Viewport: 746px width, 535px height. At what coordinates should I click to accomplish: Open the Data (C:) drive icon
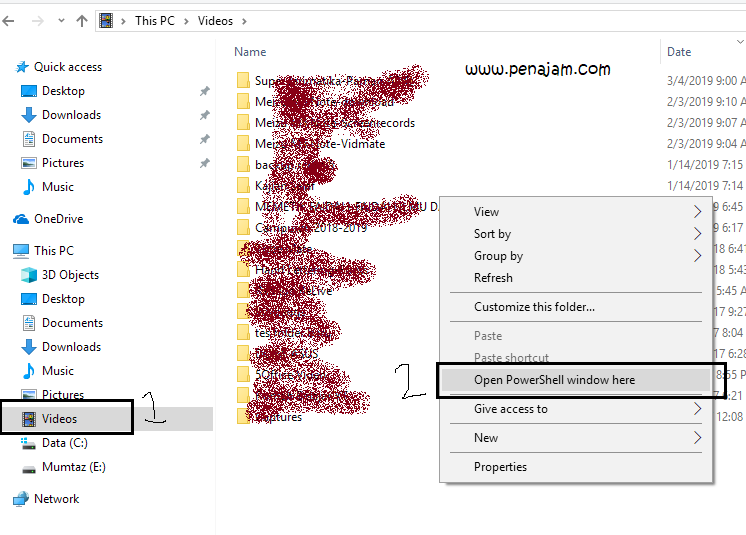coord(29,443)
